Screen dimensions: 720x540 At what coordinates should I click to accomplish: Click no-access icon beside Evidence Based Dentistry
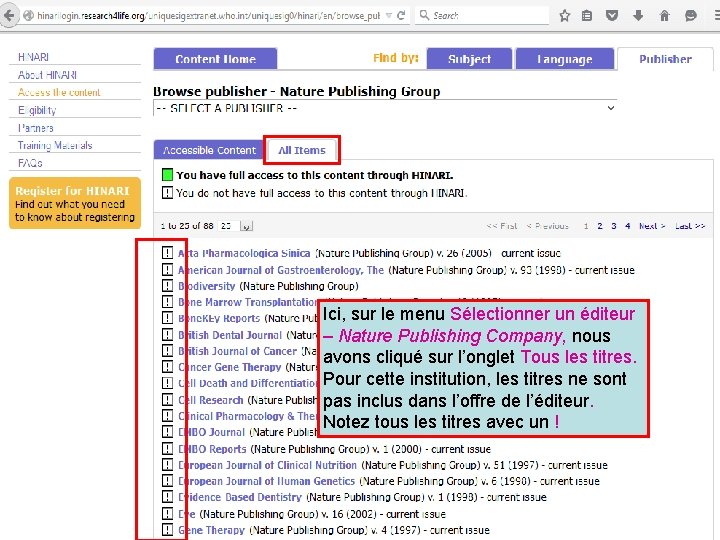pyautogui.click(x=167, y=497)
